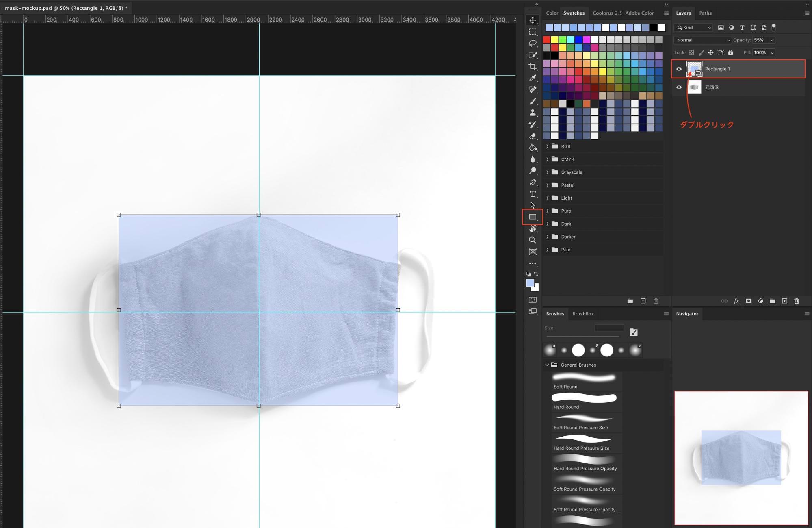Viewport: 812px width, 528px height.
Task: Pick the light blue foreground color swatch
Action: coord(530,282)
